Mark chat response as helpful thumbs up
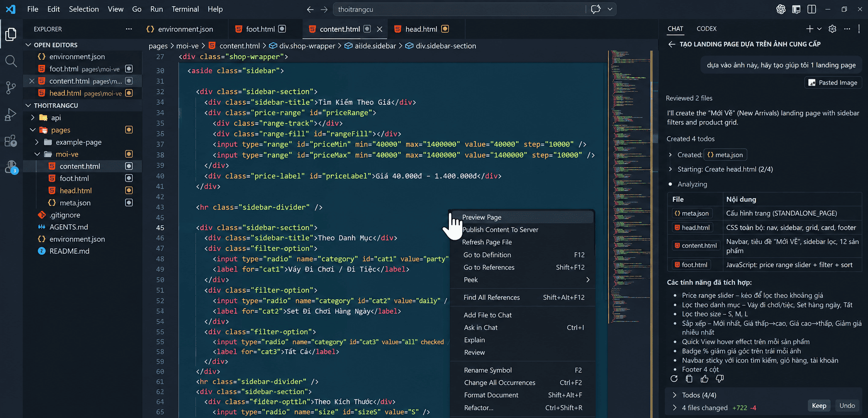The width and height of the screenshot is (868, 418). click(704, 379)
